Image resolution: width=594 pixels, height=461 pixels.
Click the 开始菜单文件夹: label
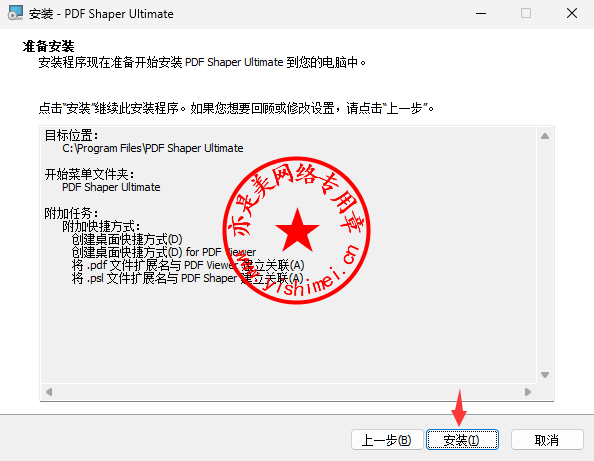(89, 174)
